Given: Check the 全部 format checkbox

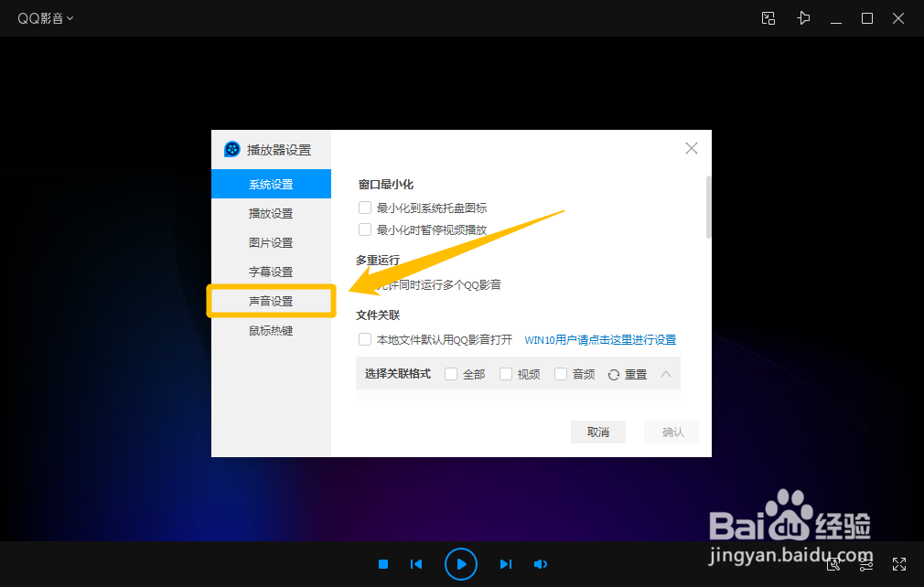Looking at the screenshot, I should 451,374.
